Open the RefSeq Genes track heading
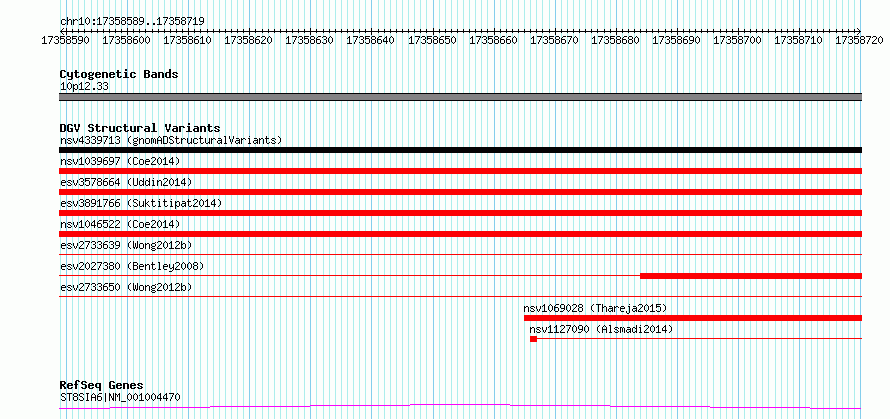 click(x=101, y=386)
